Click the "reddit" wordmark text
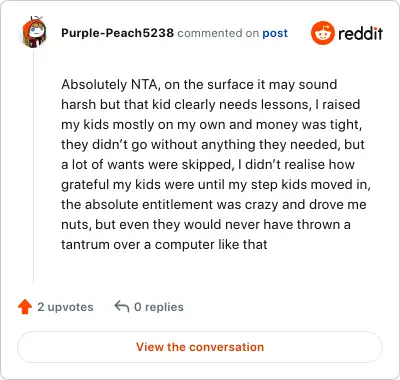Viewport: 400px width, 380px height. [x=360, y=33]
